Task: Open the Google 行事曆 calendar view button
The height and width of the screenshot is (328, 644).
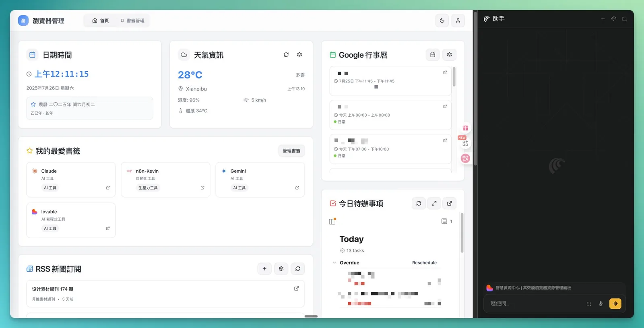Action: pos(433,55)
